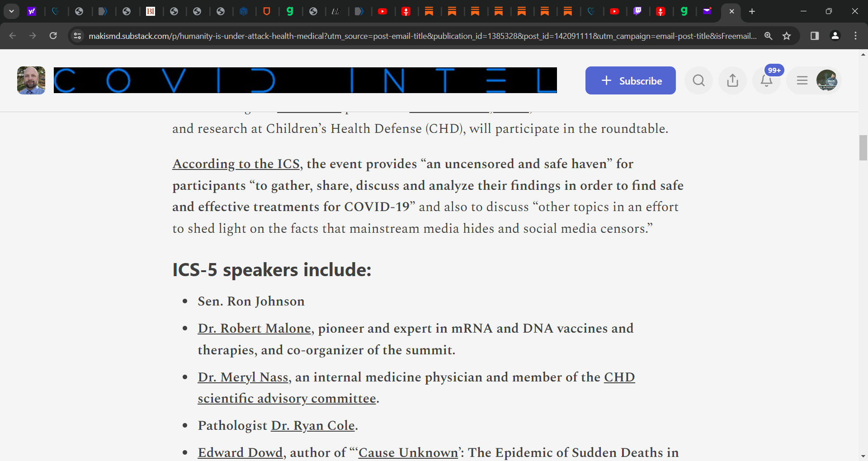The image size is (868, 461).
Task: Click the scrollbar up arrow
Action: 863,54
